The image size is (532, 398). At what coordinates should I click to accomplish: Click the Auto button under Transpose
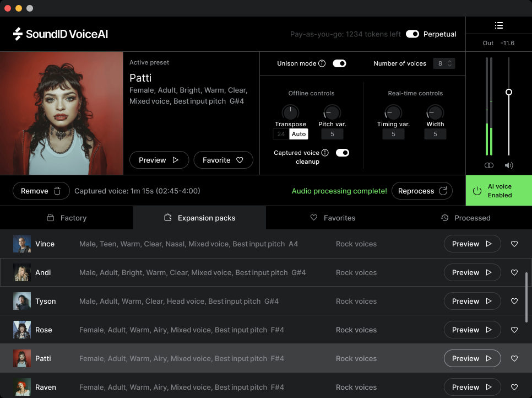click(298, 133)
